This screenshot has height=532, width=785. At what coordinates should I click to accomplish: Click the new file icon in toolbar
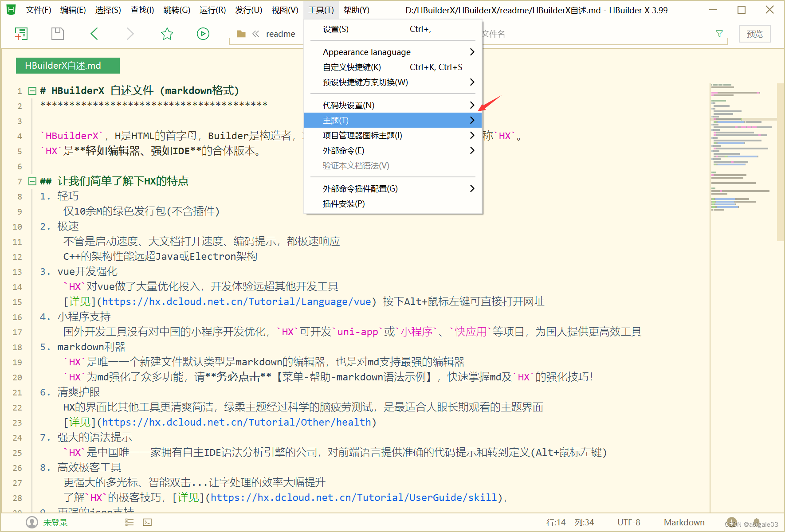[x=21, y=34]
